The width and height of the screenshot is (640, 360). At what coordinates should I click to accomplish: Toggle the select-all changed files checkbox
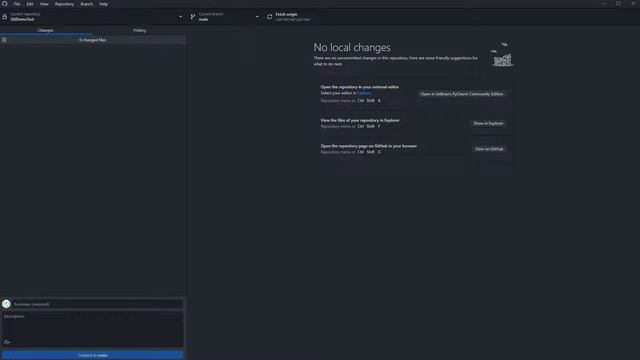4,40
